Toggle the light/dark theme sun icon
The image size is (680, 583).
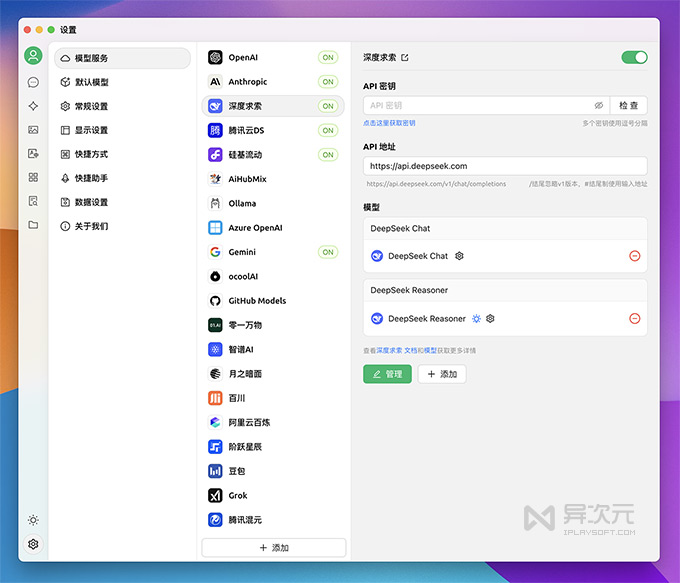(33, 520)
